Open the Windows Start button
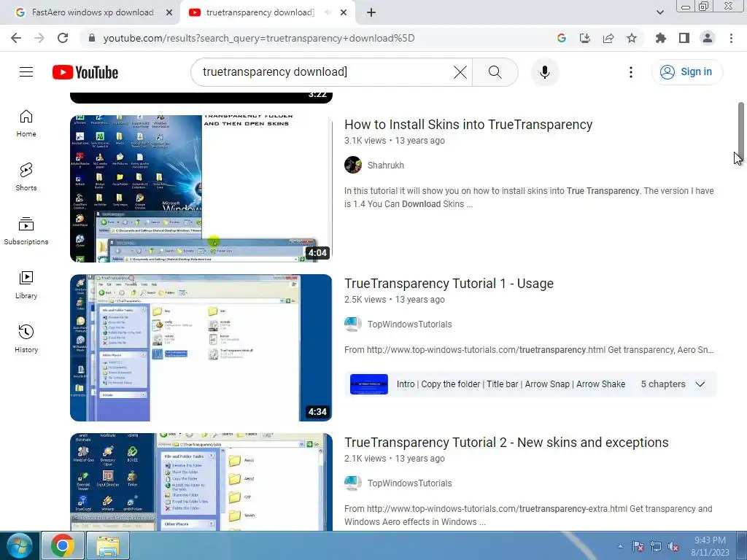Image resolution: width=747 pixels, height=560 pixels. (x=19, y=545)
